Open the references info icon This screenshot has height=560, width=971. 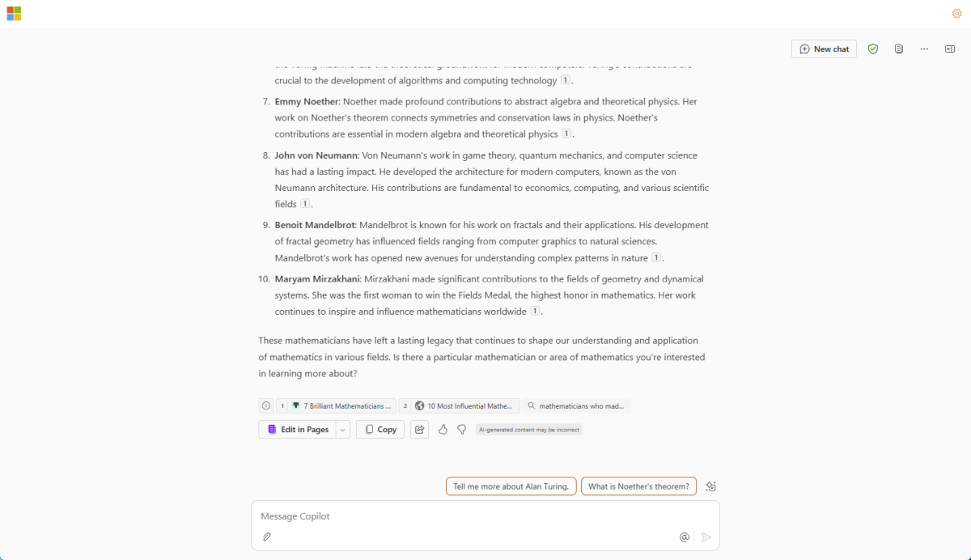tap(266, 406)
